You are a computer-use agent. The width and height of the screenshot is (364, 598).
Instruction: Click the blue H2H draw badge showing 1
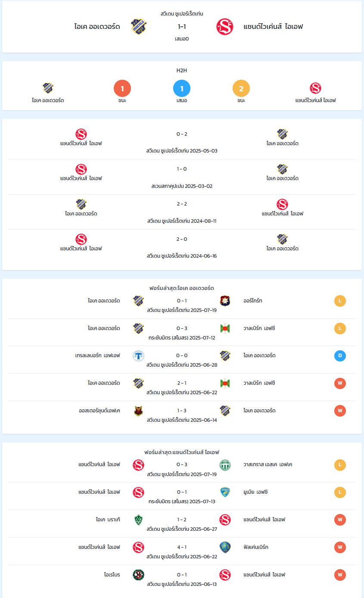coord(182,89)
